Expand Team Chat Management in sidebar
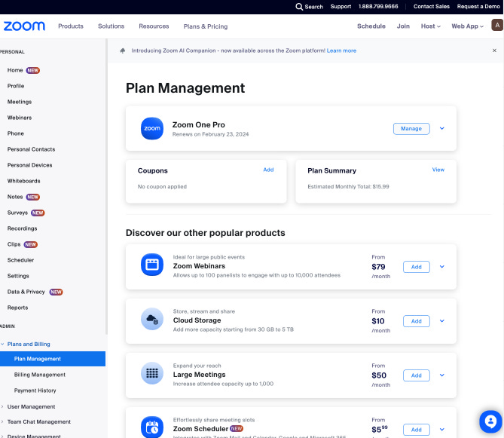Viewport: 504px width, 438px height. (x=2, y=422)
